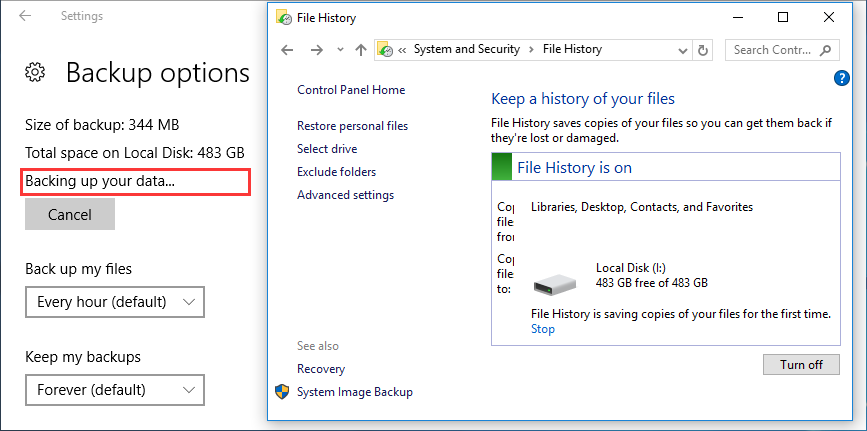Viewport: 867px width, 431px height.
Task: Go up one level in Control Panel
Action: tap(361, 50)
